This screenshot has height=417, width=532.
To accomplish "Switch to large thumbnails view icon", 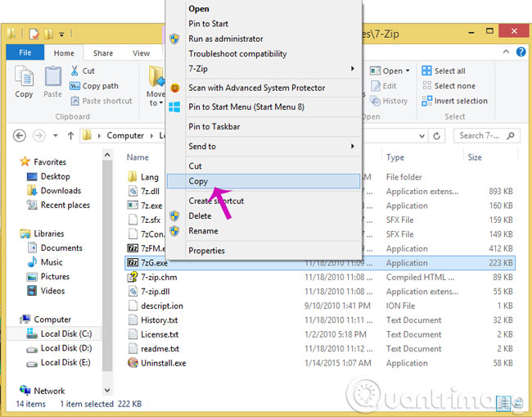I will tap(518, 403).
